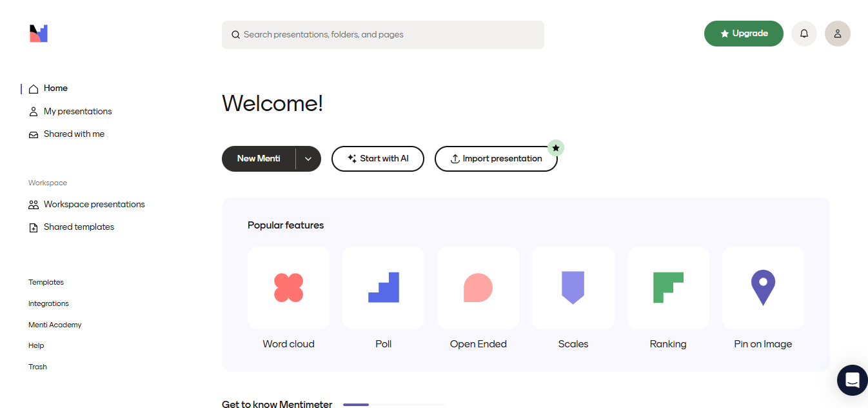Screen dimensions: 868x408
Task: Select the Pin on Image feature icon
Action: (763, 288)
